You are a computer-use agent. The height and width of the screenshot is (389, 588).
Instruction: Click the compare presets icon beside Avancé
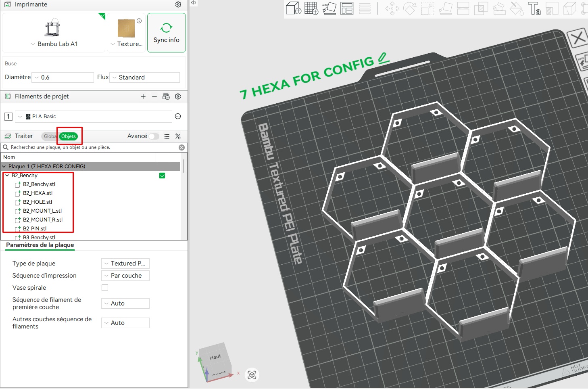(178, 136)
